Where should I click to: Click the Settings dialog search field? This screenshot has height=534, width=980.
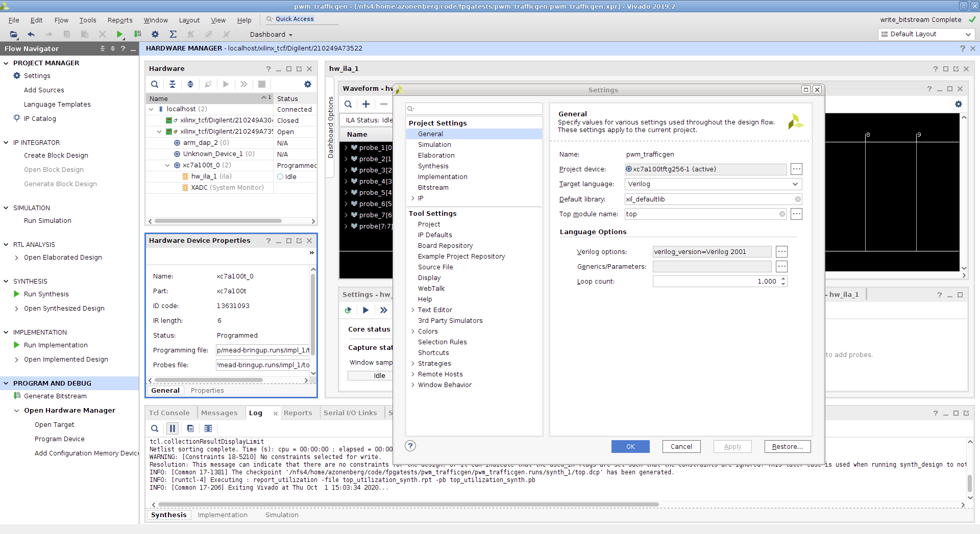click(x=474, y=109)
